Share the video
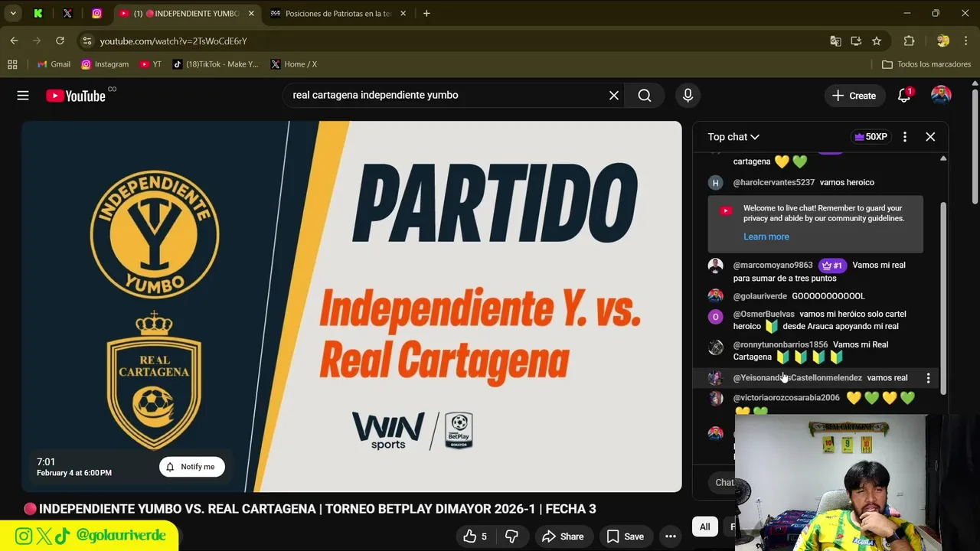This screenshot has width=980, height=551. coord(563,537)
